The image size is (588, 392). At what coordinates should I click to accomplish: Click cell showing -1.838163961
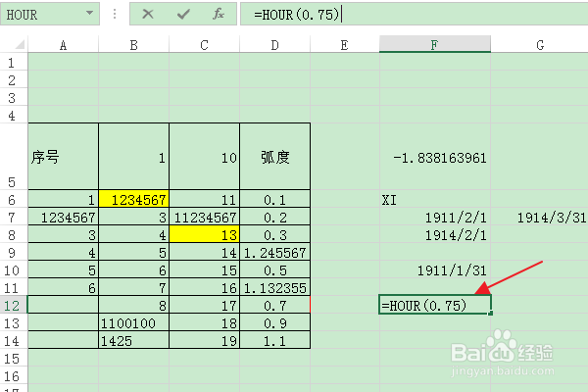click(434, 157)
